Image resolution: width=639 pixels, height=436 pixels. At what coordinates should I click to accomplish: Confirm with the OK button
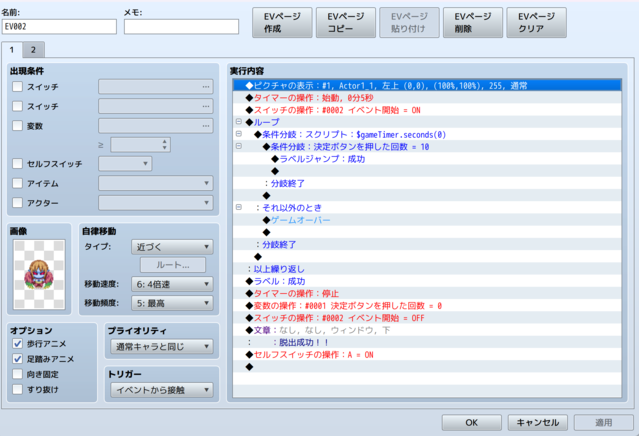[472, 423]
